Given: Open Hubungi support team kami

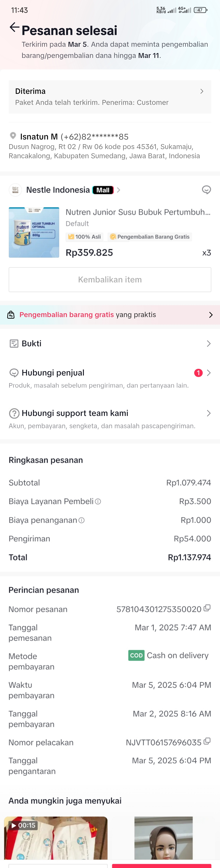Looking at the screenshot, I should coord(110,413).
